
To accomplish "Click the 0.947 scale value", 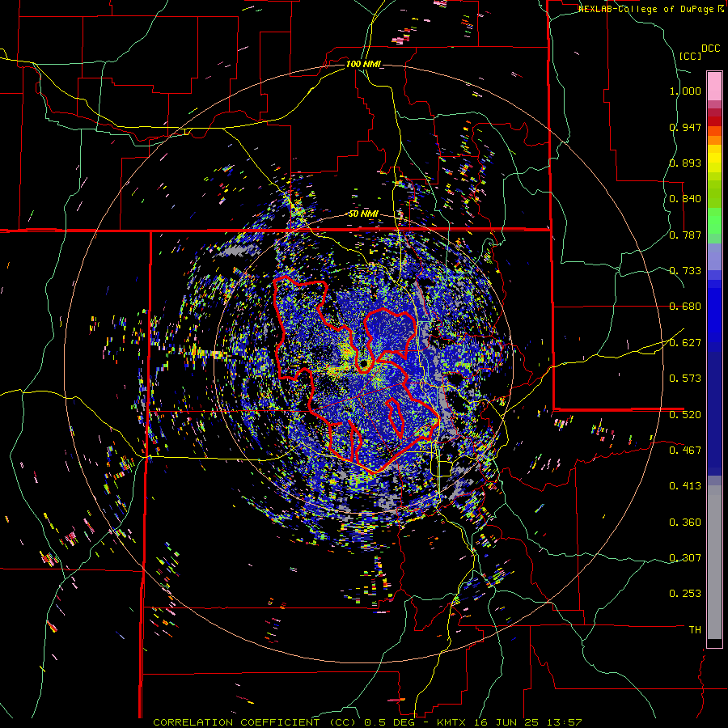I will coord(685,127).
